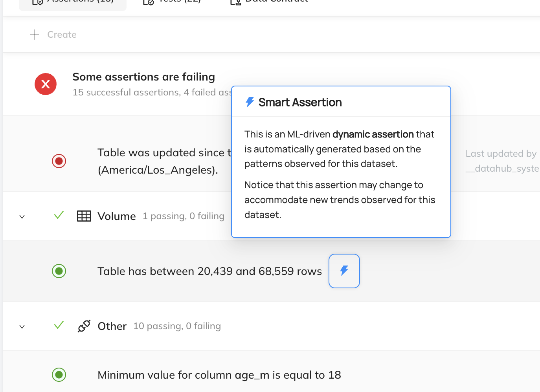Open the Minimum value for column age_m assertion
This screenshot has height=392, width=540.
click(219, 375)
